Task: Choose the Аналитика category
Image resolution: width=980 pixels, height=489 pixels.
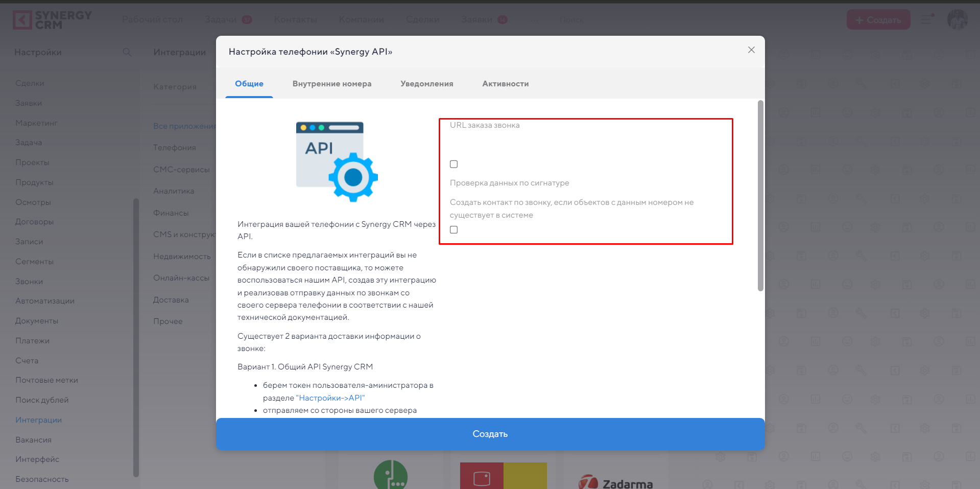Action: (174, 191)
